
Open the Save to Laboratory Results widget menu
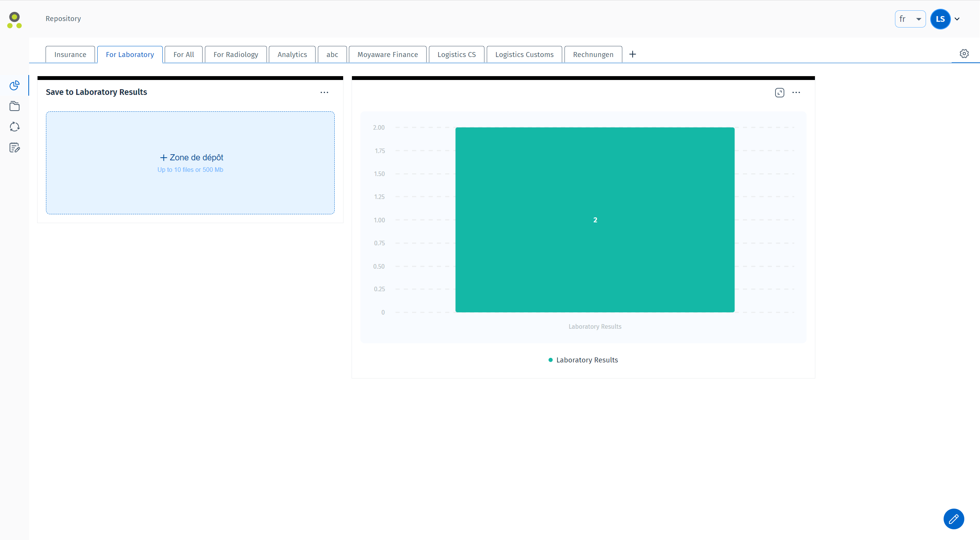coord(324,92)
